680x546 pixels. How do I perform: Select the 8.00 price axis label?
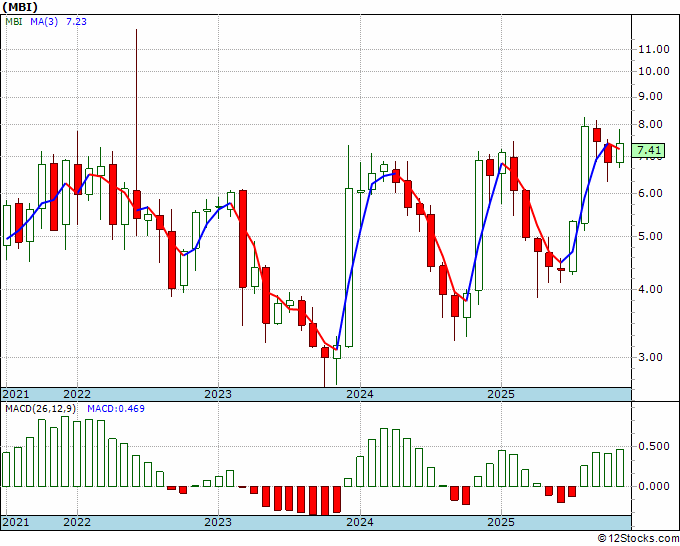651,124
